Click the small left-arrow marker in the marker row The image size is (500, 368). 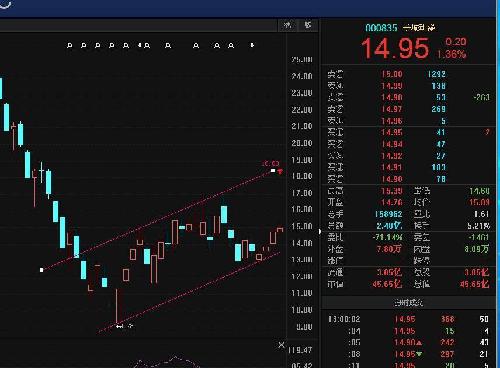140,45
